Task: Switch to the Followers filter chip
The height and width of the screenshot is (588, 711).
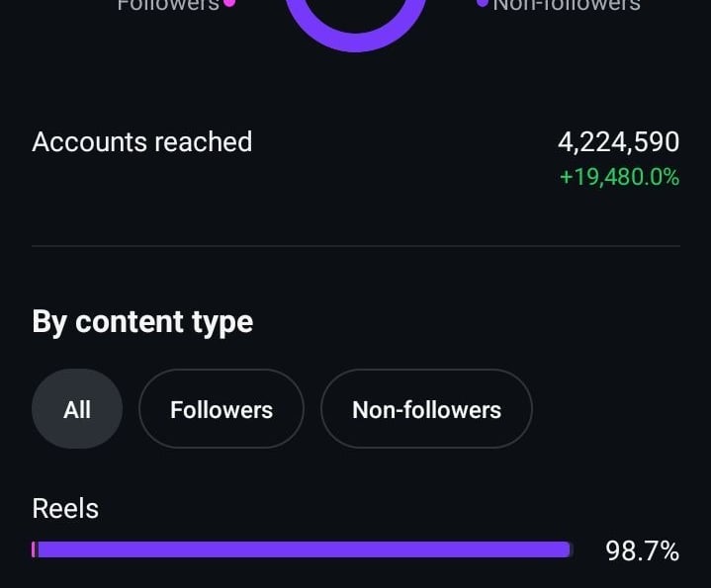Action: click(x=222, y=409)
